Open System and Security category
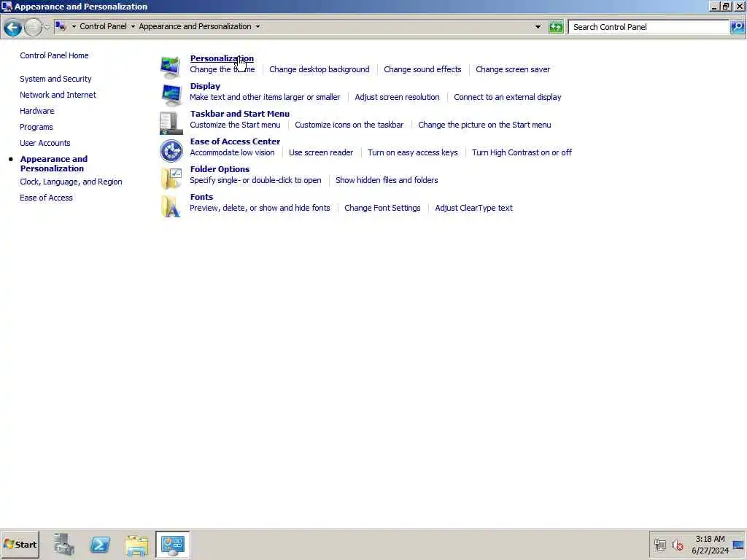Viewport: 747px width, 560px height. (55, 79)
